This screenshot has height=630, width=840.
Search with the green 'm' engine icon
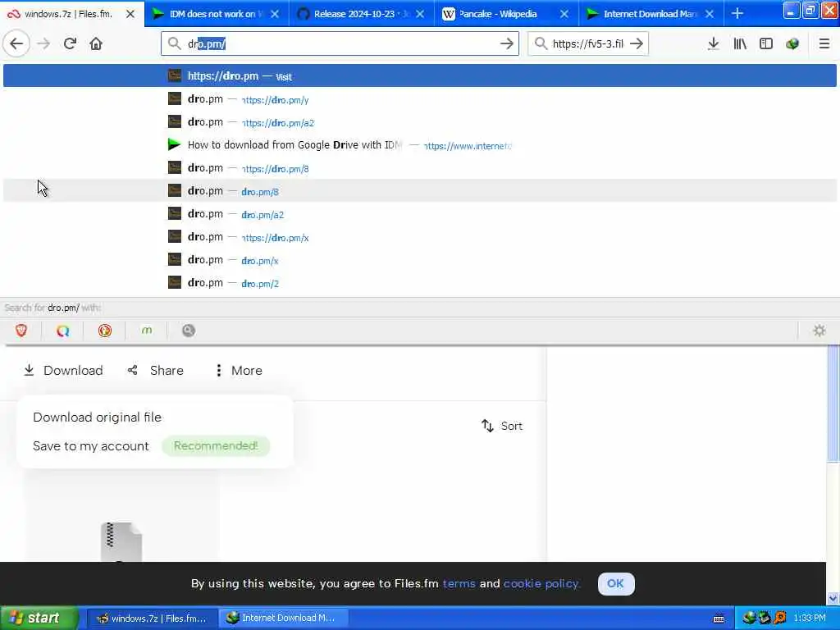(147, 331)
